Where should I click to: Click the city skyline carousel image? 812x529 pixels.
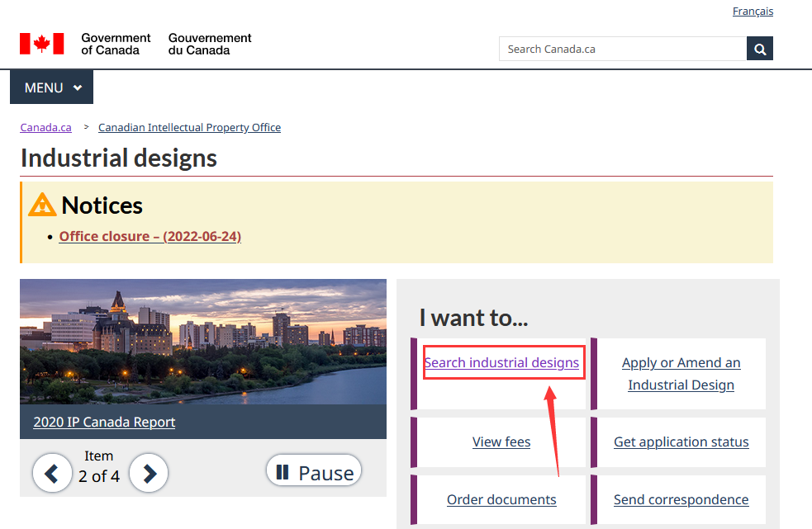click(202, 342)
